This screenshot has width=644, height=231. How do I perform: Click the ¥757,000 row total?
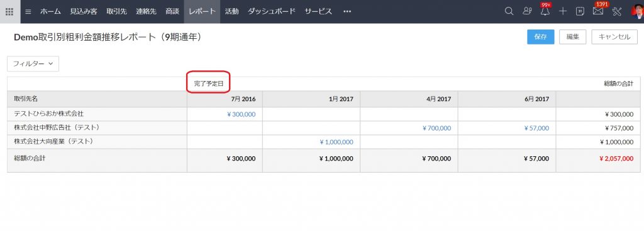click(x=619, y=128)
